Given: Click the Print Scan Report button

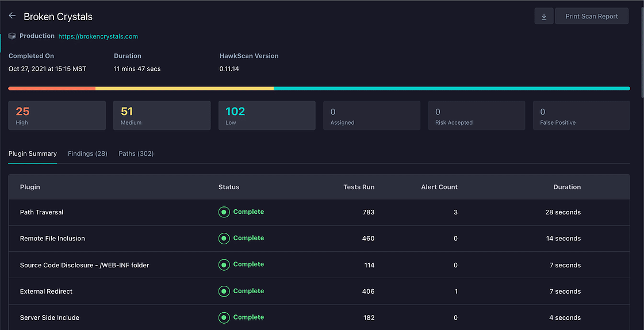Looking at the screenshot, I should click(592, 17).
